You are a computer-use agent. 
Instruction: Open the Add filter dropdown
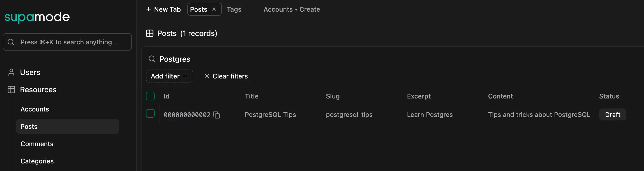169,76
